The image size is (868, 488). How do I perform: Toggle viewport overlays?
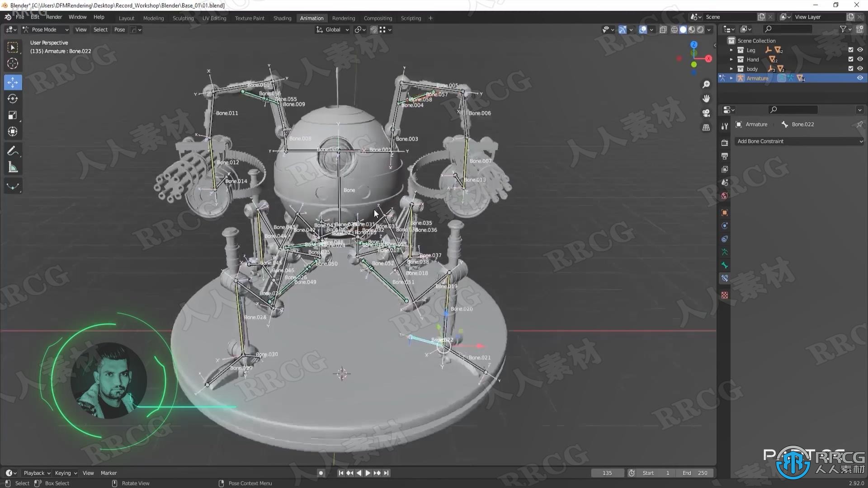642,29
